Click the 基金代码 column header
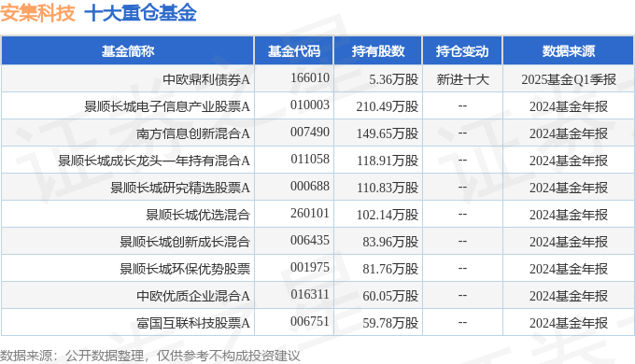The width and height of the screenshot is (635, 364). coord(293,51)
